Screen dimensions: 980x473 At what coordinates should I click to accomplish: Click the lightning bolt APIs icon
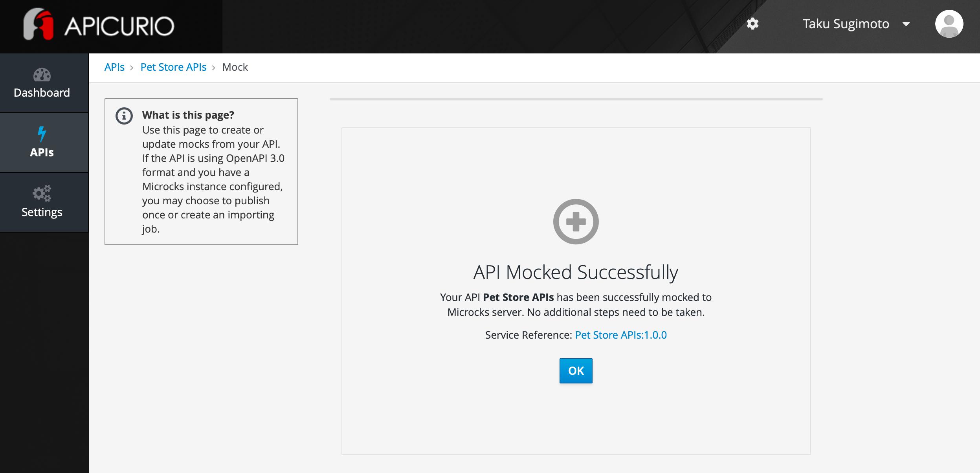(42, 134)
